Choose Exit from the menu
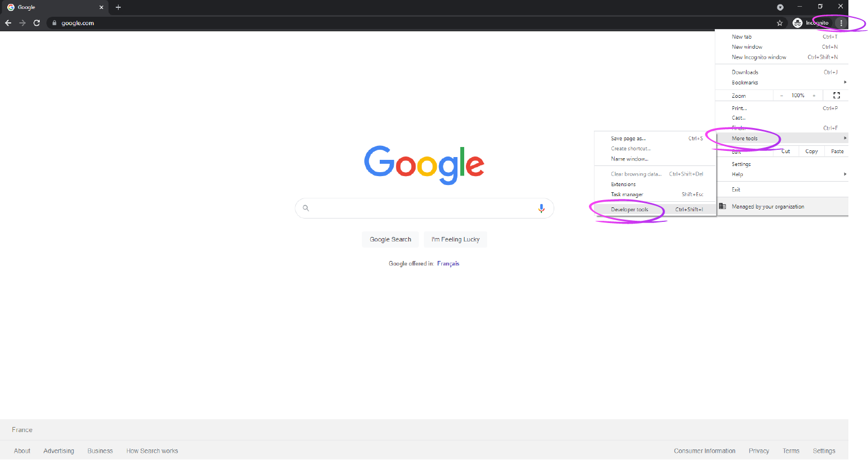The image size is (868, 460). 782,189
